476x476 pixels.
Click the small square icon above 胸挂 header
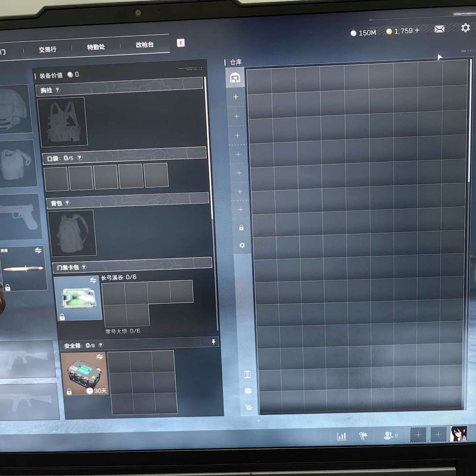(x=200, y=68)
